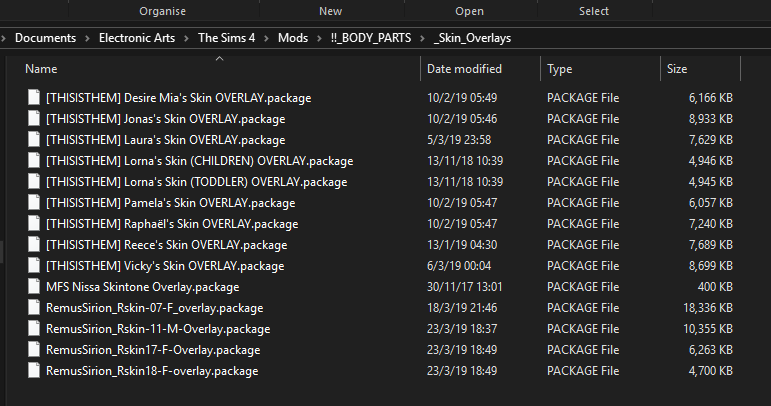This screenshot has width=771, height=406.
Task: Click the 18,336 KB size value
Action: click(708, 308)
